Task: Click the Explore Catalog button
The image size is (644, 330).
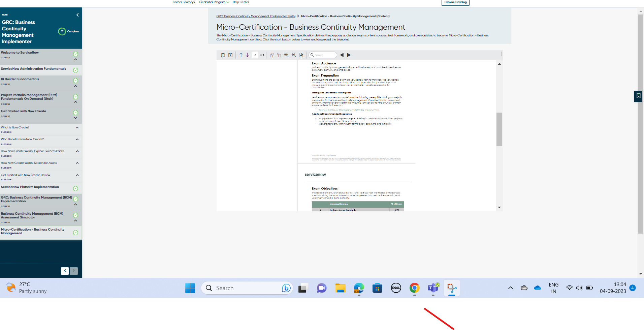Action: [455, 2]
